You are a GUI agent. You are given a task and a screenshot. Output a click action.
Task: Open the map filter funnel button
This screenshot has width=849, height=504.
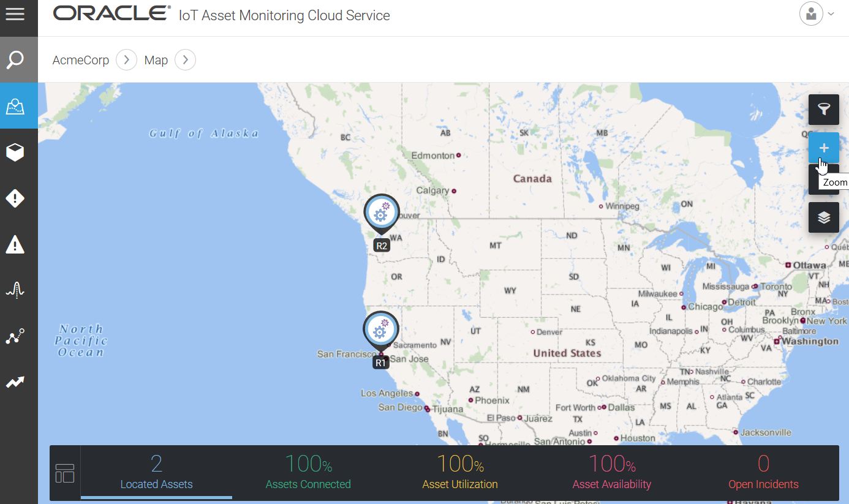824,110
